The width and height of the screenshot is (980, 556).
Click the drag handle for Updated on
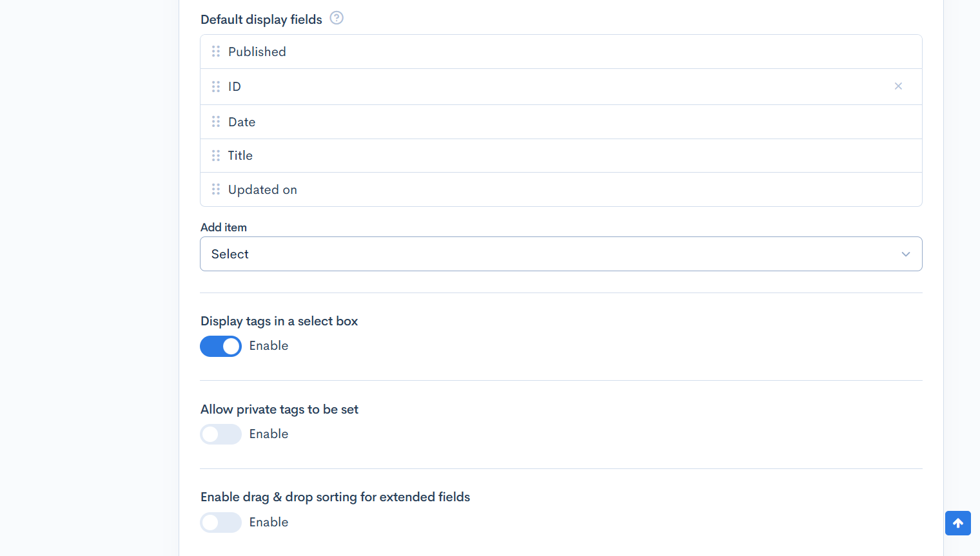click(216, 189)
